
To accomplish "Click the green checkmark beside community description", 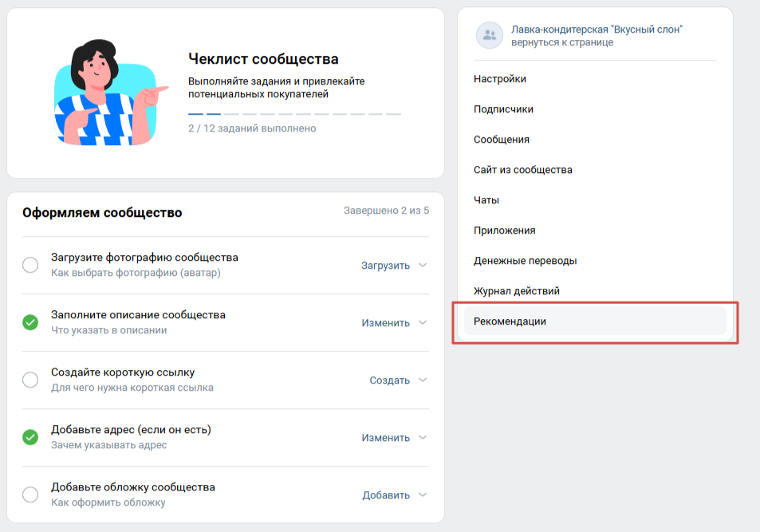I will click(x=30, y=322).
